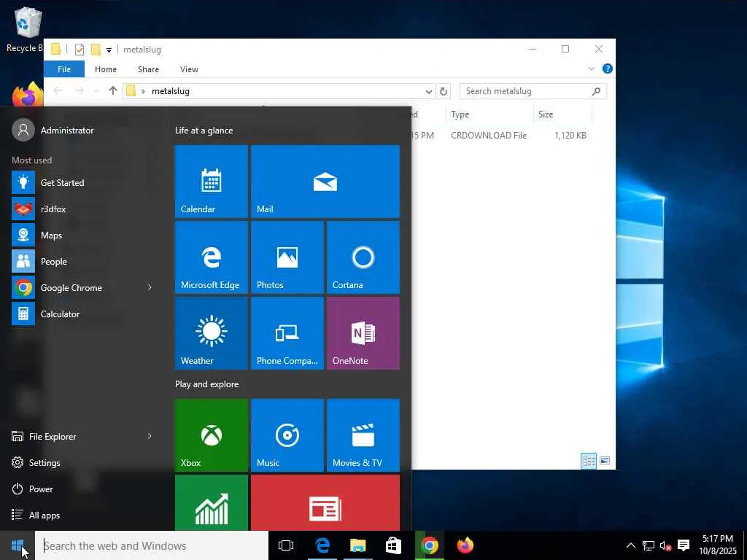Open Explorer Help question mark icon

pyautogui.click(x=608, y=69)
